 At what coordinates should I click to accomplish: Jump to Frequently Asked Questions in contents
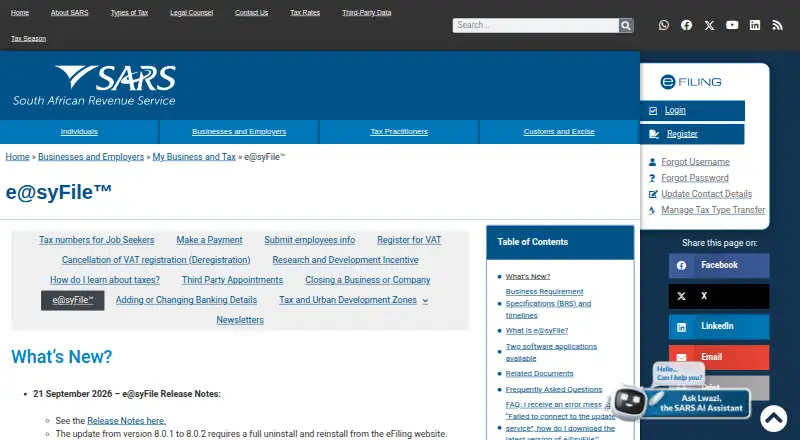554,389
